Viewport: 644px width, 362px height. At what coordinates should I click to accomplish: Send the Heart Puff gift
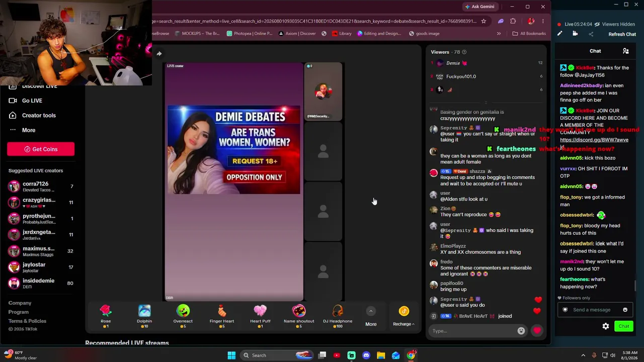point(260,316)
